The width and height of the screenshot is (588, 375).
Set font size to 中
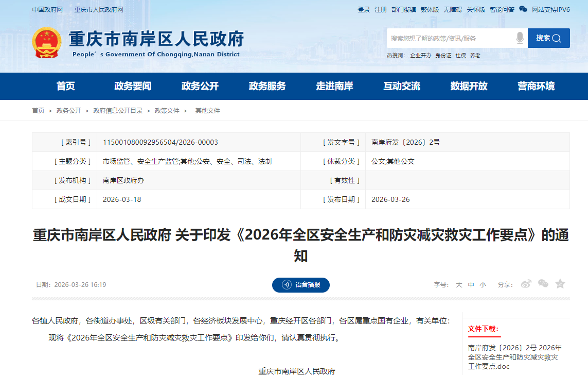click(471, 285)
